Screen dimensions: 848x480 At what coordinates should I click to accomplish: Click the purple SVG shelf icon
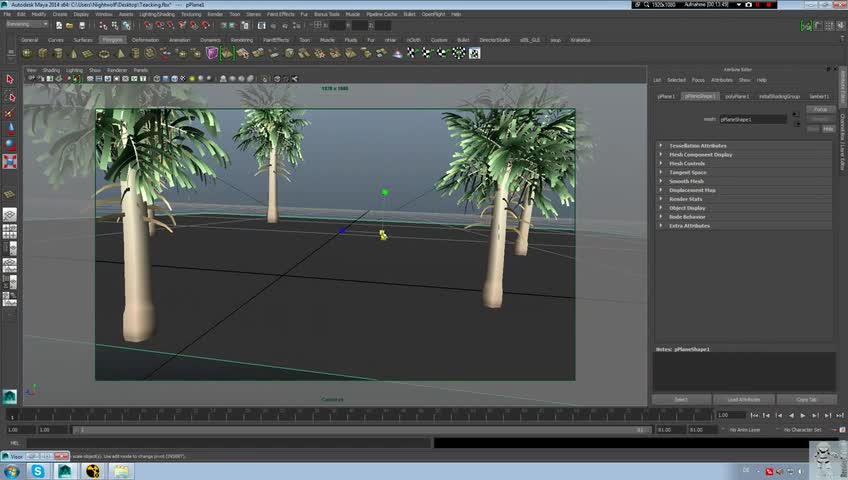pyautogui.click(x=212, y=53)
